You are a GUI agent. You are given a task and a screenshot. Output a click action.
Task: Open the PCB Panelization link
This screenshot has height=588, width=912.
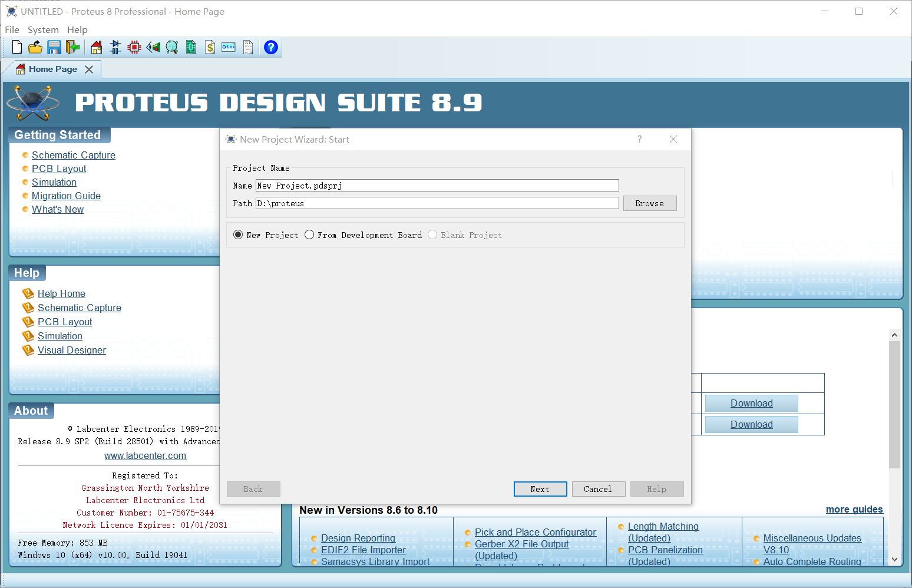[665, 556]
